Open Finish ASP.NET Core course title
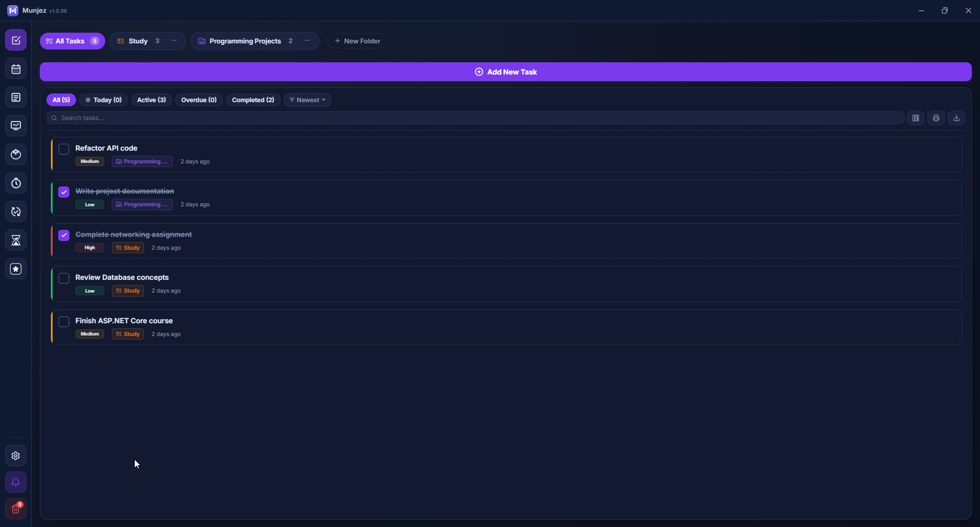The height and width of the screenshot is (527, 980). pos(125,321)
